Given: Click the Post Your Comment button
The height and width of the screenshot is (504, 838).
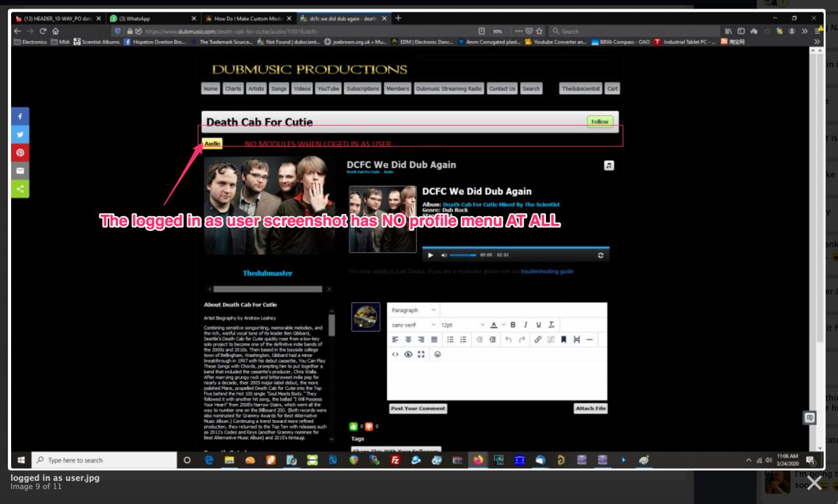Looking at the screenshot, I should pyautogui.click(x=418, y=408).
